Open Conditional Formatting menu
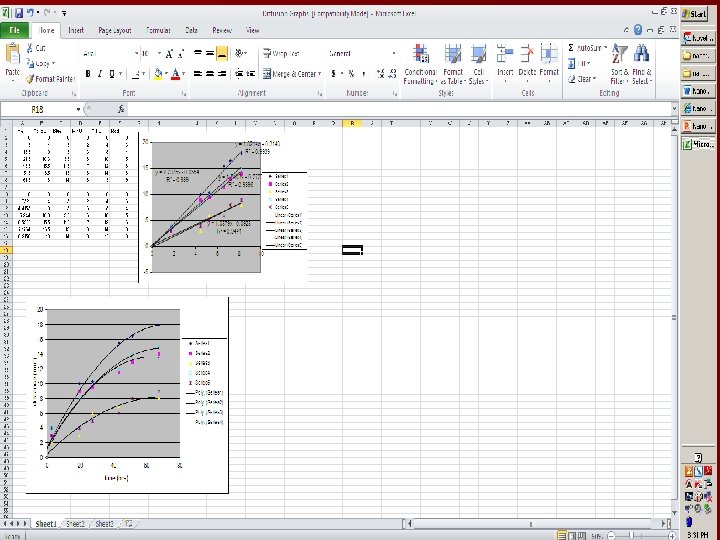This screenshot has width=720, height=540. click(420, 64)
